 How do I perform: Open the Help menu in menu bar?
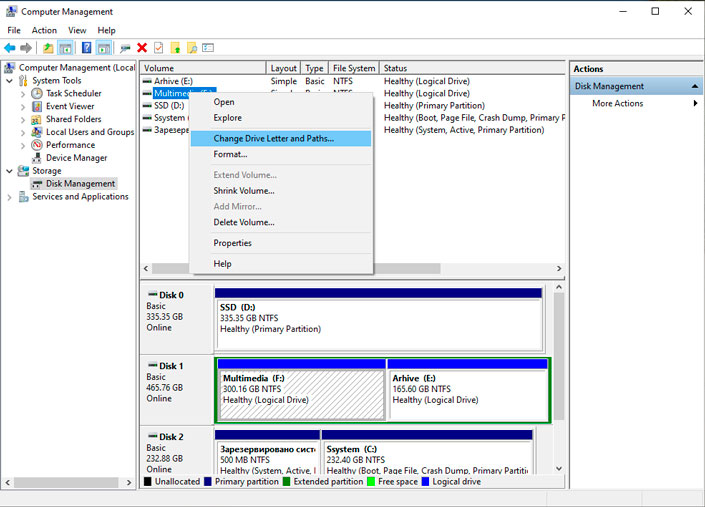(x=107, y=30)
